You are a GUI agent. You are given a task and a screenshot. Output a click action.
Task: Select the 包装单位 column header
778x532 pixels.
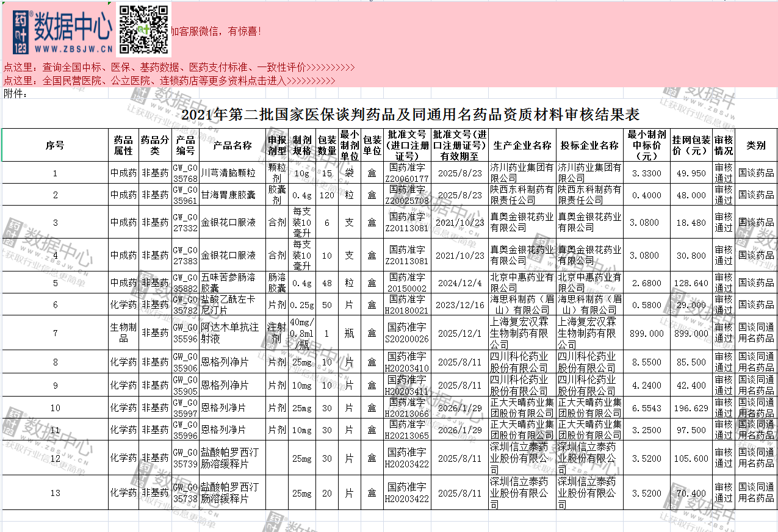click(x=372, y=145)
